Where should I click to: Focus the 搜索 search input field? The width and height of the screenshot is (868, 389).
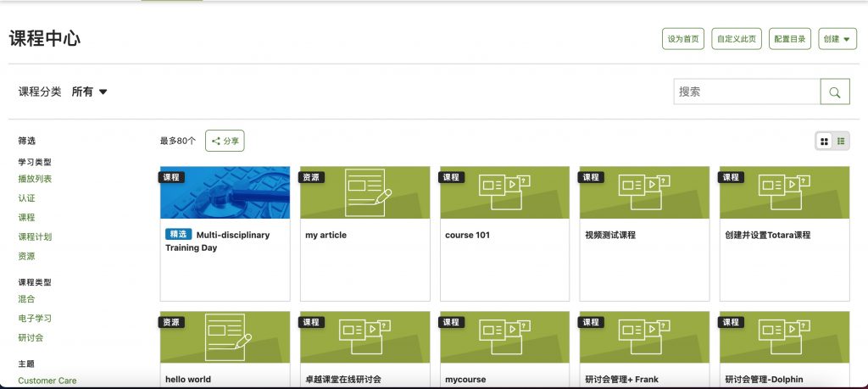tap(747, 92)
